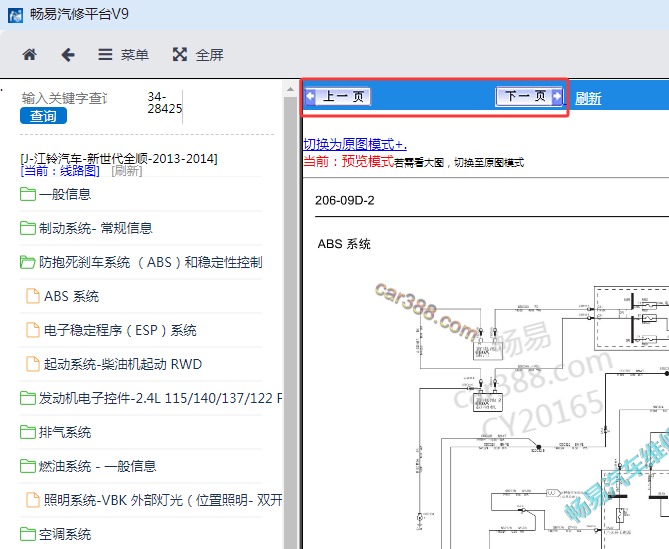Click the sidebar scrollbar up arrow
Viewport: 669px width, 549px height.
click(291, 90)
